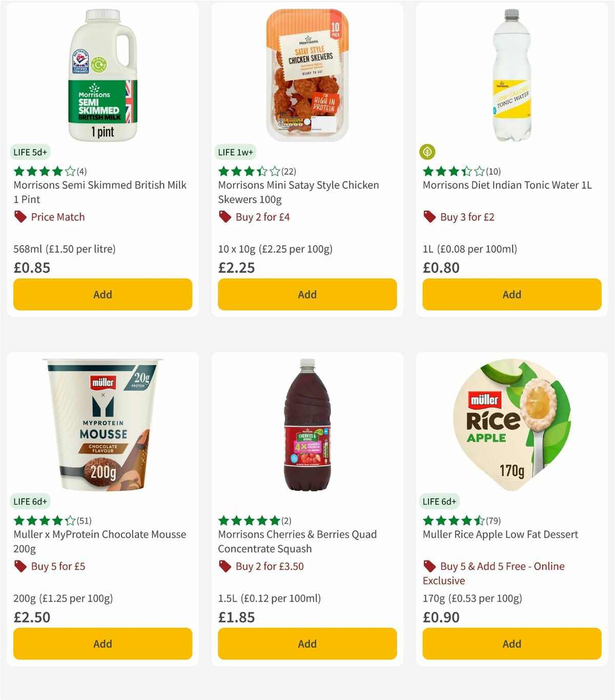The height and width of the screenshot is (700, 615).
Task: Open the Cherries & Berries Squash product page
Action: point(297,541)
